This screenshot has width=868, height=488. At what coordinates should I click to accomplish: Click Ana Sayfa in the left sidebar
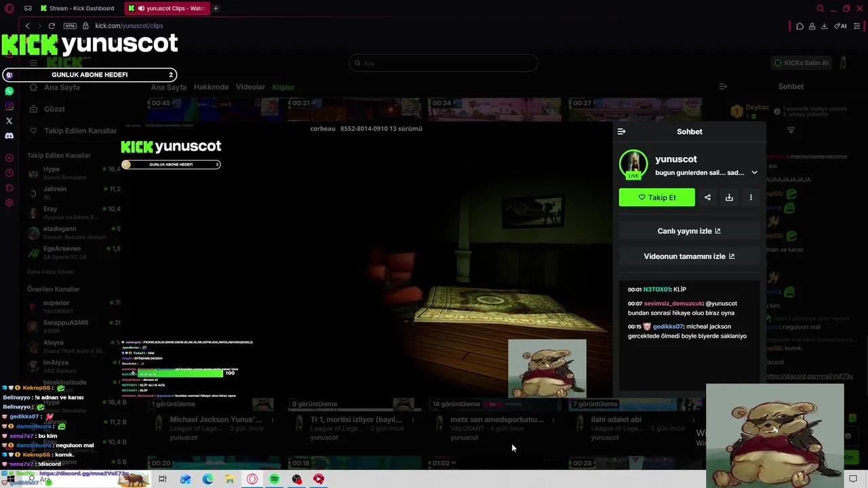tap(54, 87)
